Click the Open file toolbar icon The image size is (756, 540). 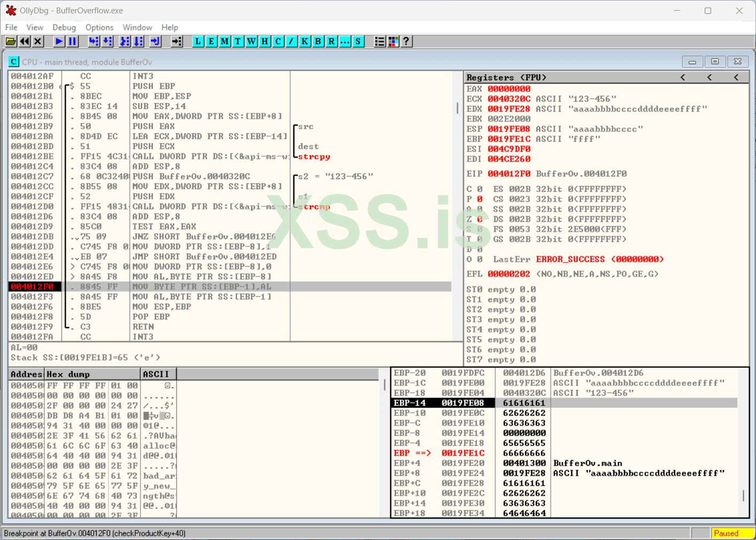(11, 41)
